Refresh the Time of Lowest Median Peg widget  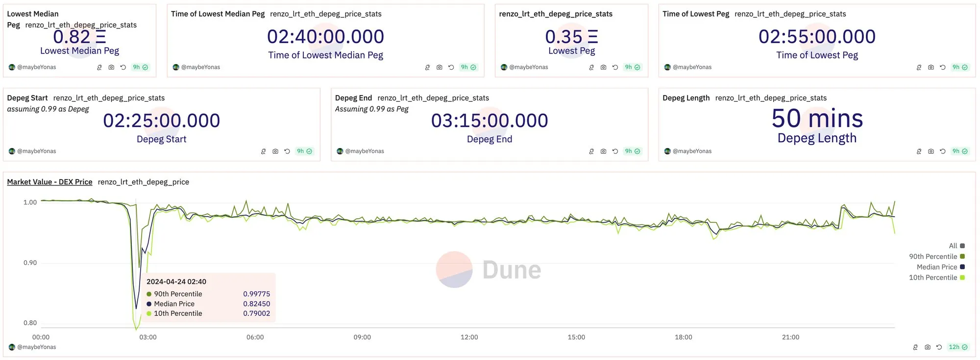pyautogui.click(x=451, y=67)
